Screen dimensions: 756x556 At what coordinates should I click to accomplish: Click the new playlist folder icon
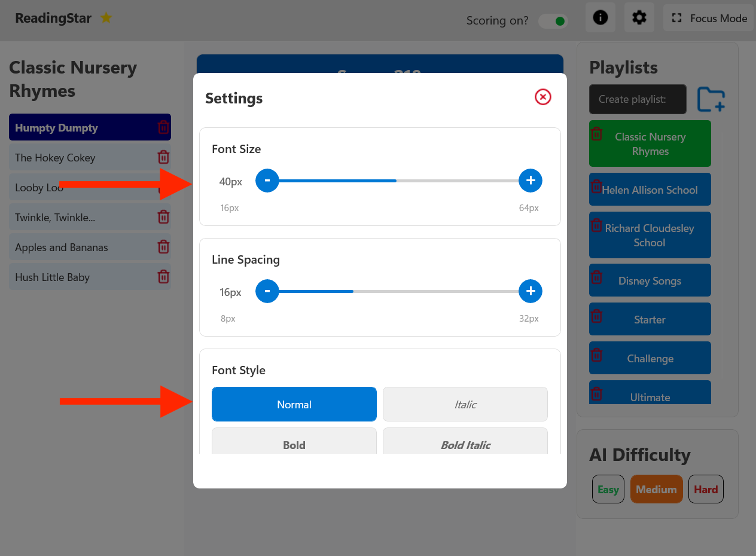point(711,99)
